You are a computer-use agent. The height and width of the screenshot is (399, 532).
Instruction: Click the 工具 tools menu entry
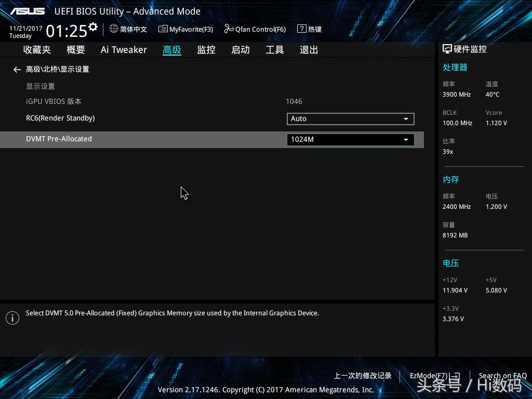pyautogui.click(x=275, y=49)
